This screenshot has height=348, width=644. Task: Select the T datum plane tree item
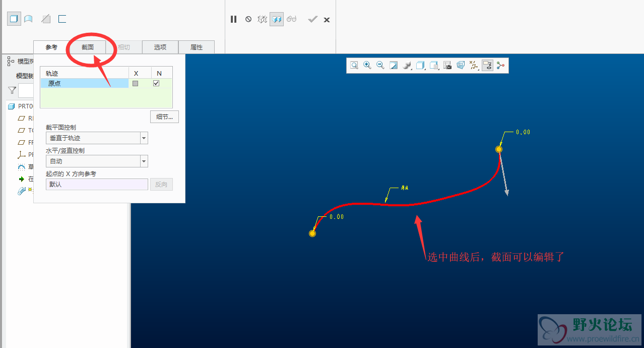pyautogui.click(x=25, y=130)
